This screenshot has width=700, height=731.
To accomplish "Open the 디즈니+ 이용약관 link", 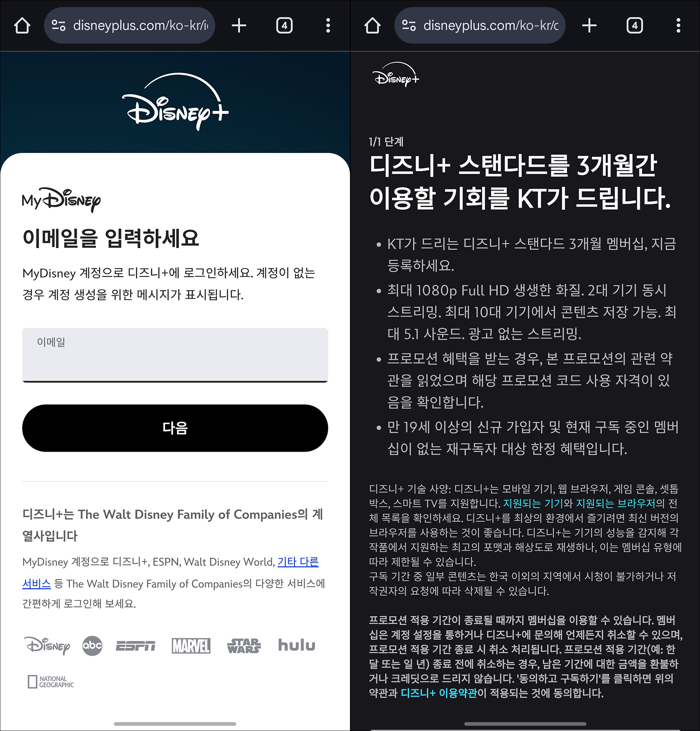I will click(x=439, y=693).
